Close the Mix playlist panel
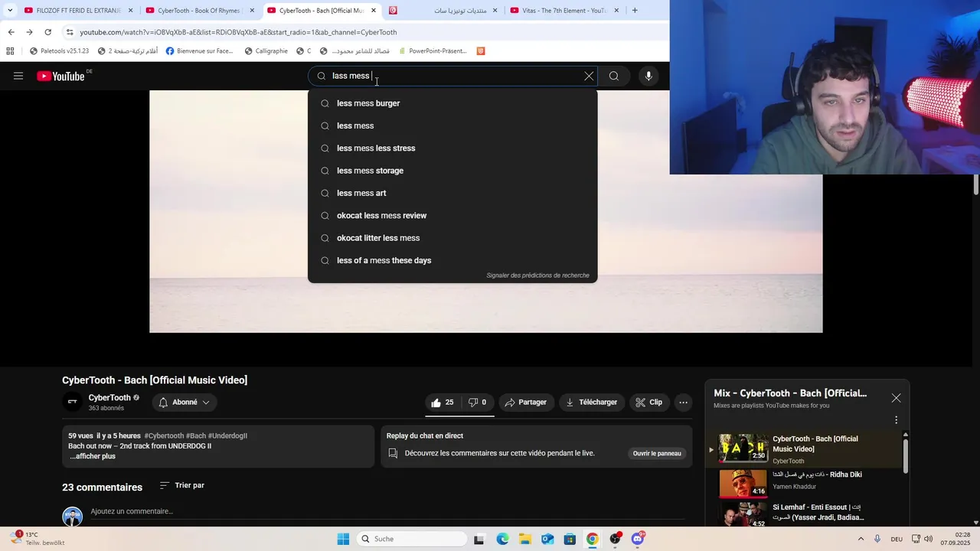This screenshot has width=980, height=551. click(896, 398)
